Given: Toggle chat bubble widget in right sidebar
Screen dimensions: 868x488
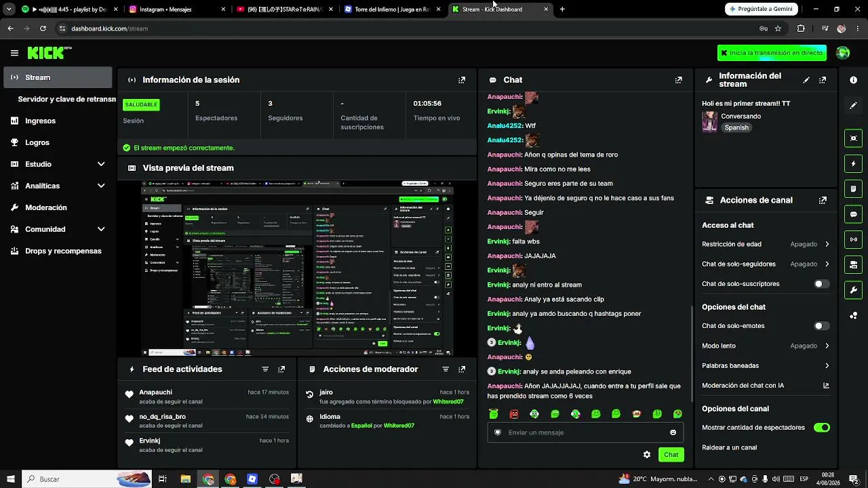Looking at the screenshot, I should click(853, 214).
